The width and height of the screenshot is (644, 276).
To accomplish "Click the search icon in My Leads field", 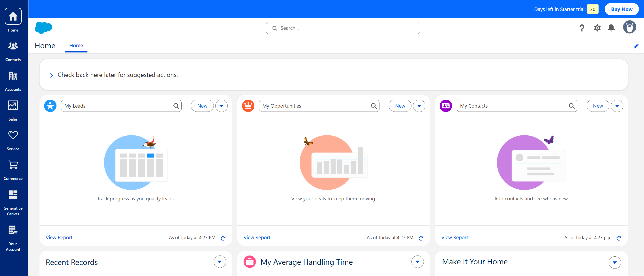I will (x=176, y=106).
